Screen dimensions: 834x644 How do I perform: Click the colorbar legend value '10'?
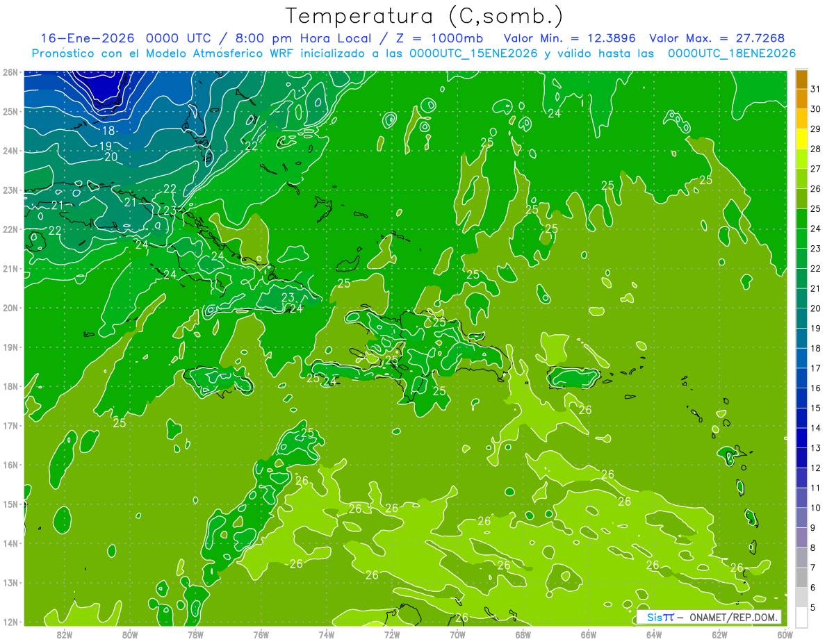tap(815, 509)
